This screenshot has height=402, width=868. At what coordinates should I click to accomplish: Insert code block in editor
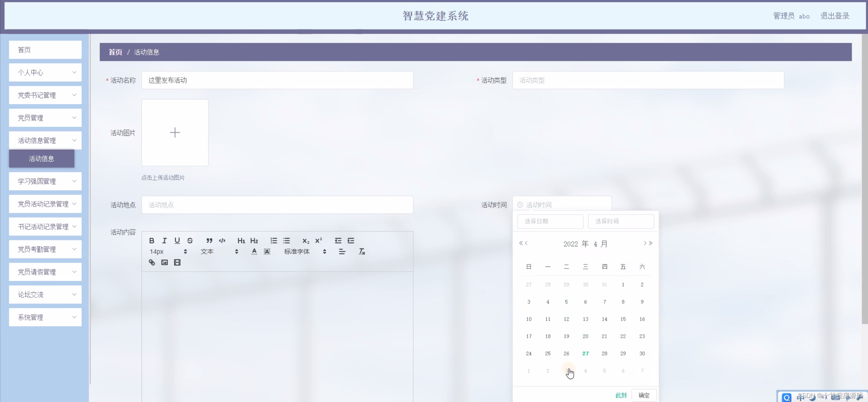222,240
